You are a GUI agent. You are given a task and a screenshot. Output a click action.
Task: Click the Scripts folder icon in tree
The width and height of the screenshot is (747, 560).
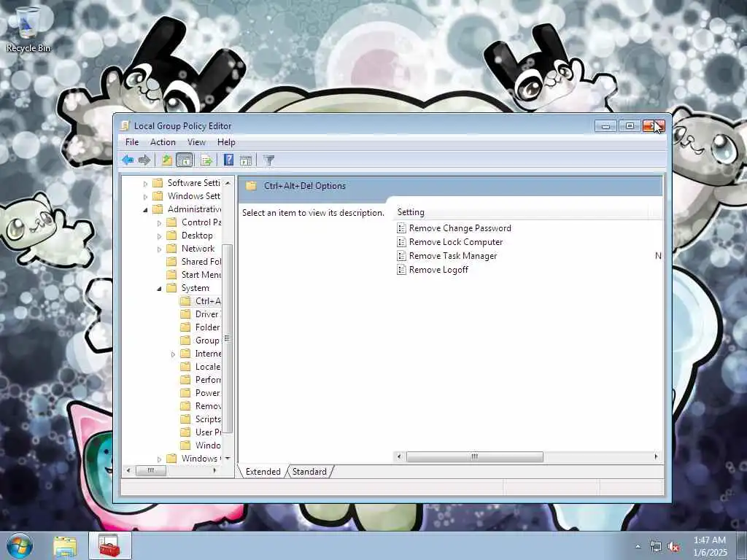click(185, 419)
